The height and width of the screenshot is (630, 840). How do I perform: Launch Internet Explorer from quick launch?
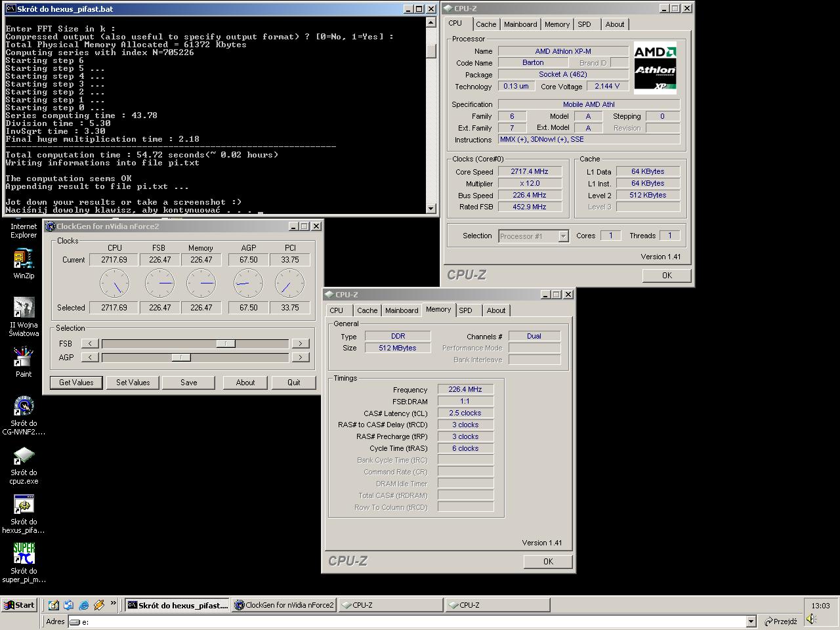pos(83,605)
